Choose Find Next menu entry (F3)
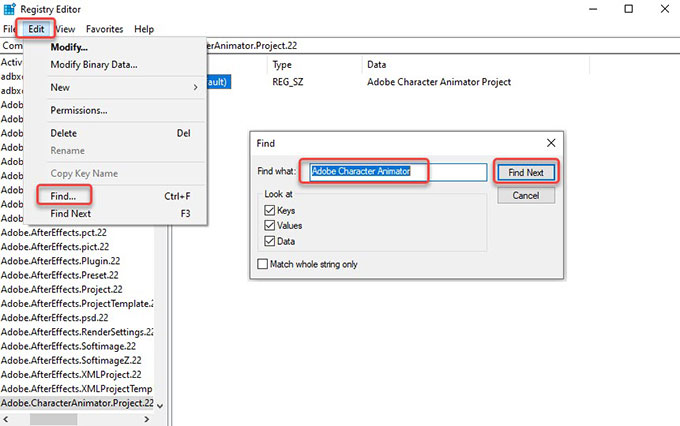Image resolution: width=680 pixels, height=426 pixels. click(71, 213)
